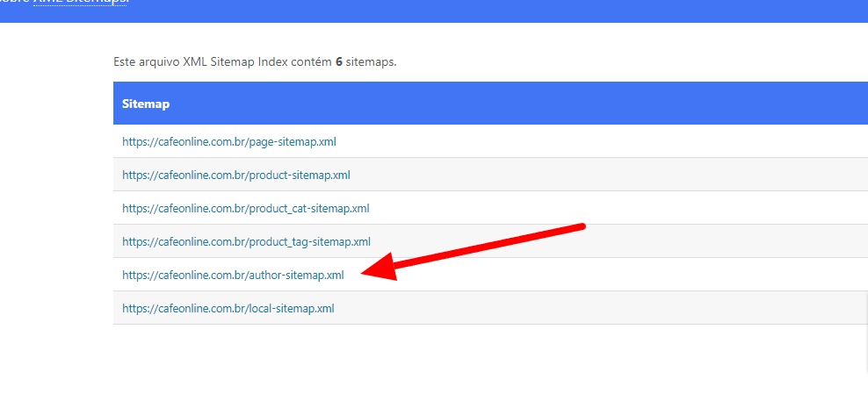Open the author-sitemap.xml link
Image resolution: width=868 pixels, height=394 pixels.
coord(233,275)
